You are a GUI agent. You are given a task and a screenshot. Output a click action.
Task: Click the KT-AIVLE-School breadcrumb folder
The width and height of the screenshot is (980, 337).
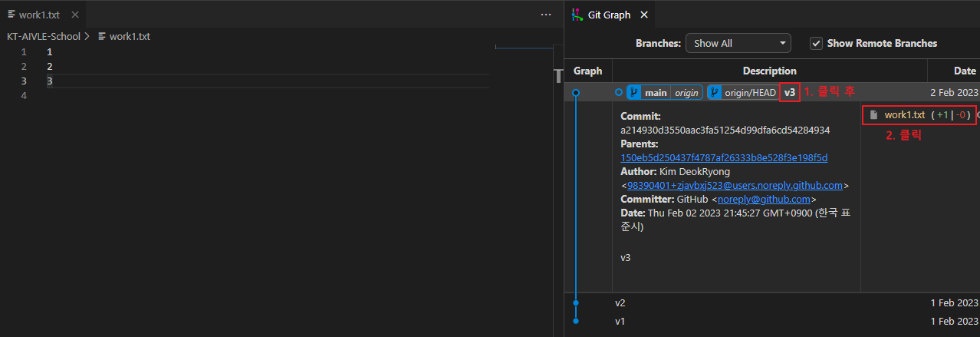click(x=44, y=36)
